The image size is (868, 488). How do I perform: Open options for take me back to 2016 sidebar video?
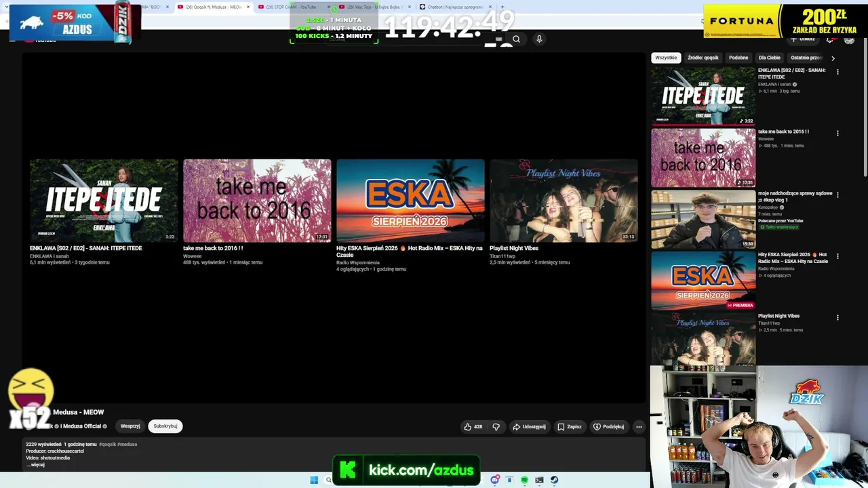[837, 134]
